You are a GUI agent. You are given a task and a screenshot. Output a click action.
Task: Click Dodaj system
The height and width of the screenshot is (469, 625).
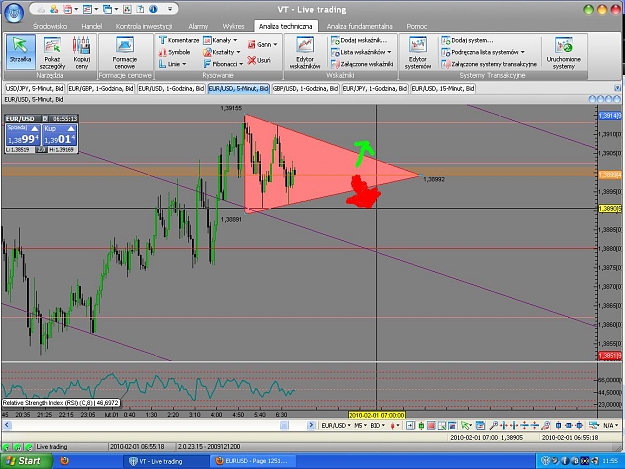pos(467,40)
